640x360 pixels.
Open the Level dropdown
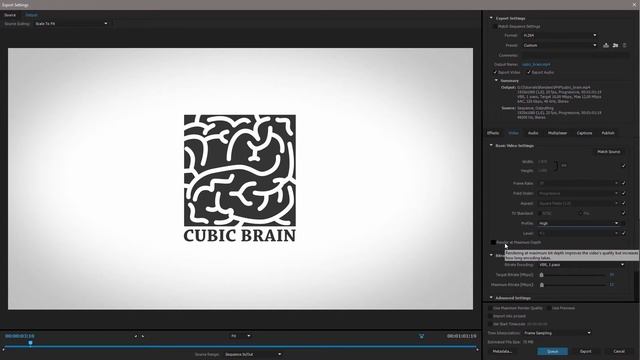click(578, 233)
